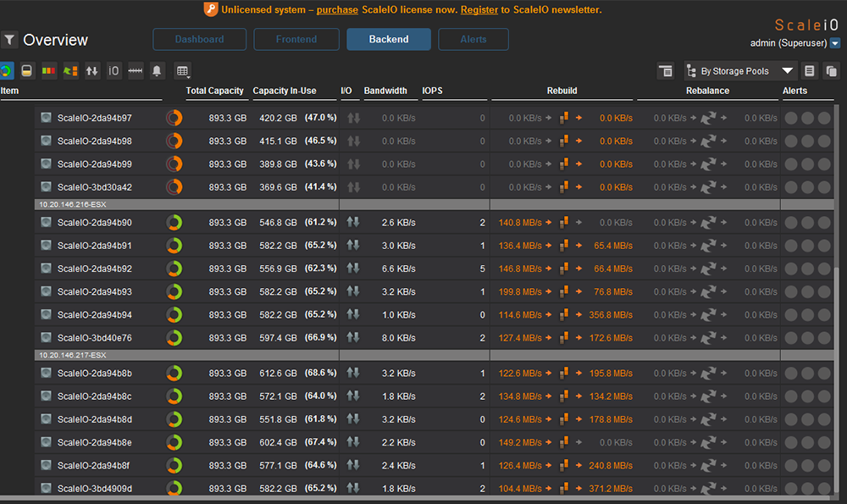This screenshot has height=504, width=847.
Task: Sort by the IOPS column header
Action: (x=432, y=91)
